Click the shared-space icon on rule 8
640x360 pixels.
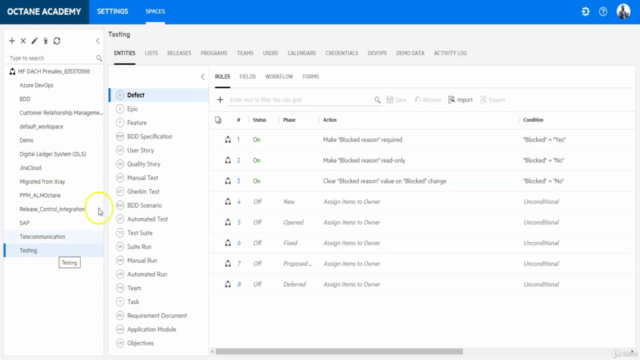[228, 284]
